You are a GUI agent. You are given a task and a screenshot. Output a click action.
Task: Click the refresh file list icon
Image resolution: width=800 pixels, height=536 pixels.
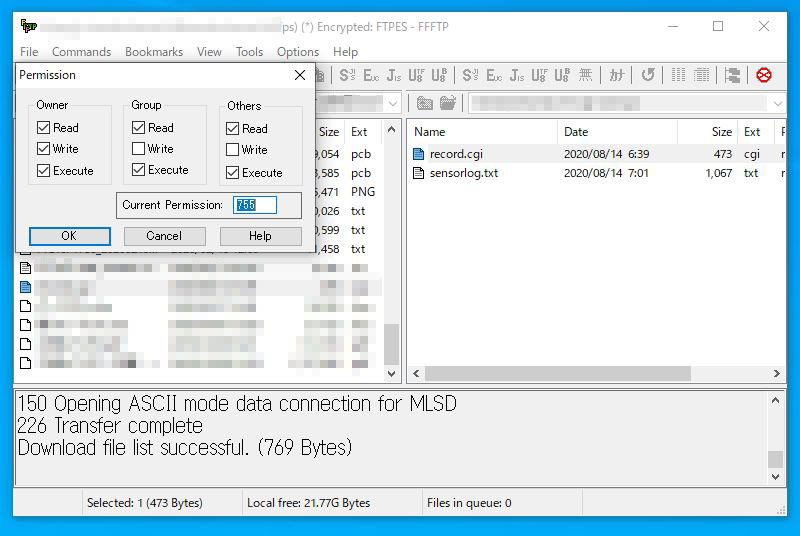tap(648, 75)
